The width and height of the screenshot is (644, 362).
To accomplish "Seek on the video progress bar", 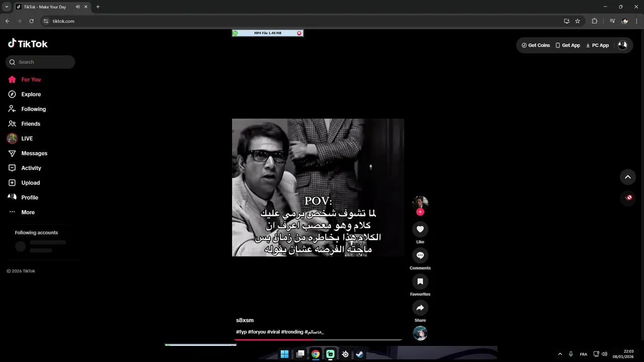I will [x=318, y=340].
